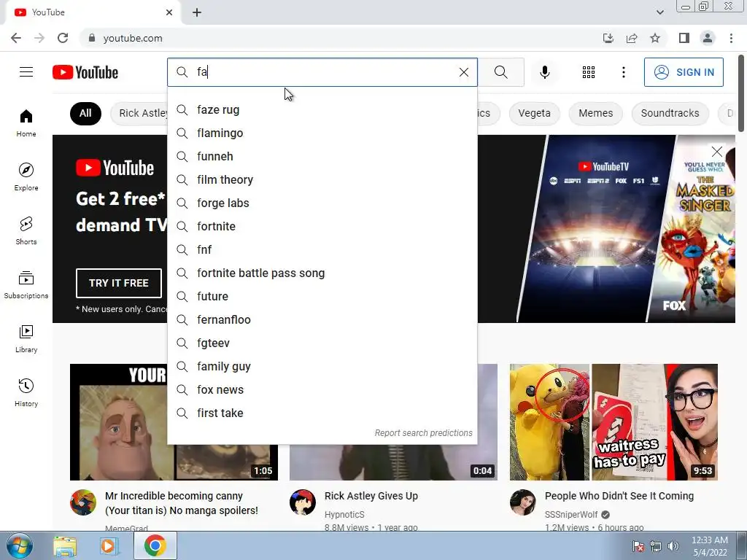Open HypnoticS channel name link
747x560 pixels.
click(344, 515)
